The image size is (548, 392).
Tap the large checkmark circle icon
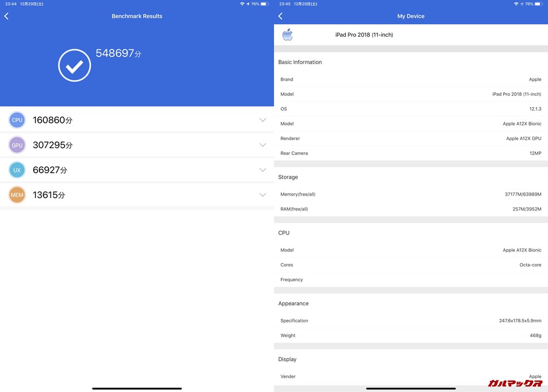[75, 66]
